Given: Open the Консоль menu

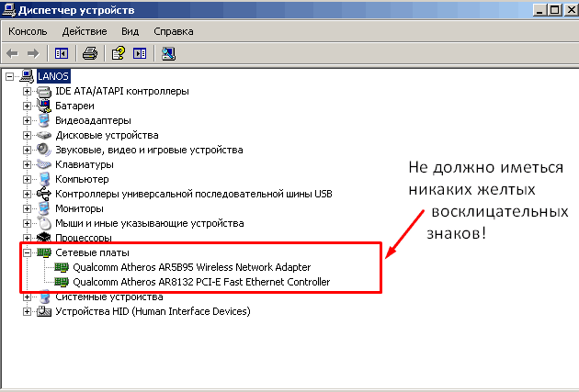Looking at the screenshot, I should click(x=28, y=31).
